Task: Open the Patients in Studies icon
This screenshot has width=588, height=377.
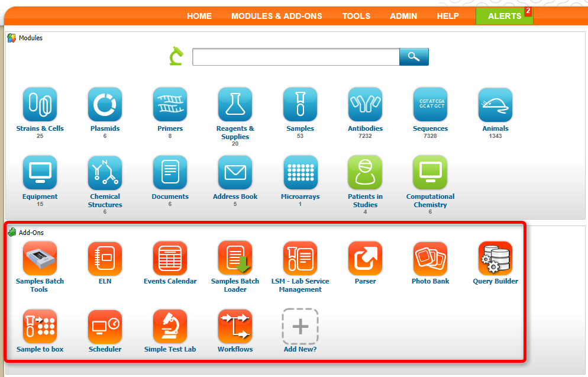Action: point(365,173)
